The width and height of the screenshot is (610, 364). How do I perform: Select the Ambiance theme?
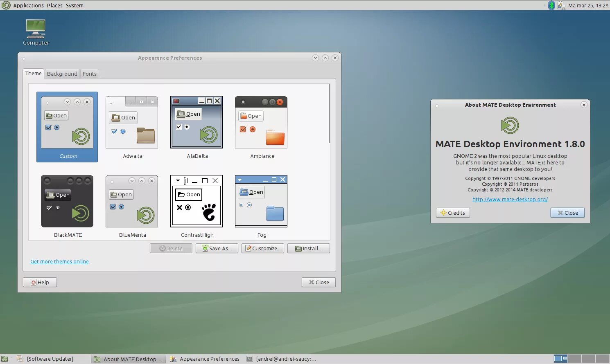click(261, 127)
